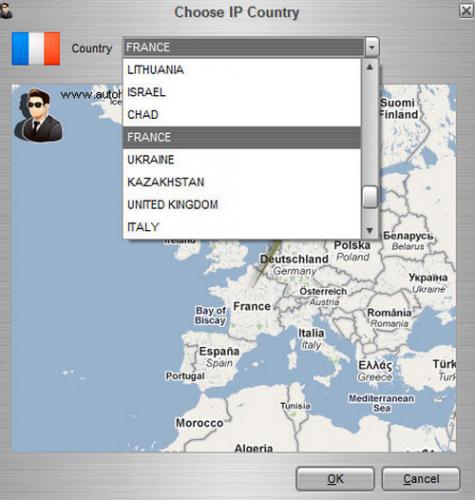
Task: Select ISRAEL from the country list
Action: (242, 92)
